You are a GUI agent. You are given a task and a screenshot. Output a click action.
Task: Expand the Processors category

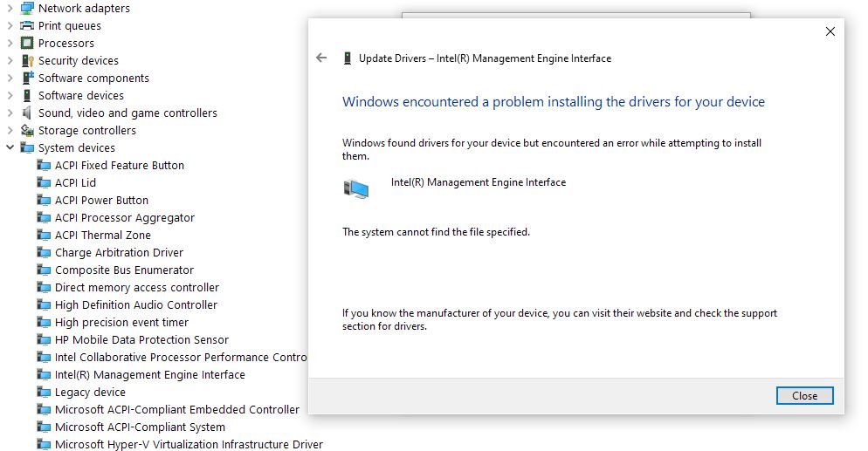click(10, 43)
